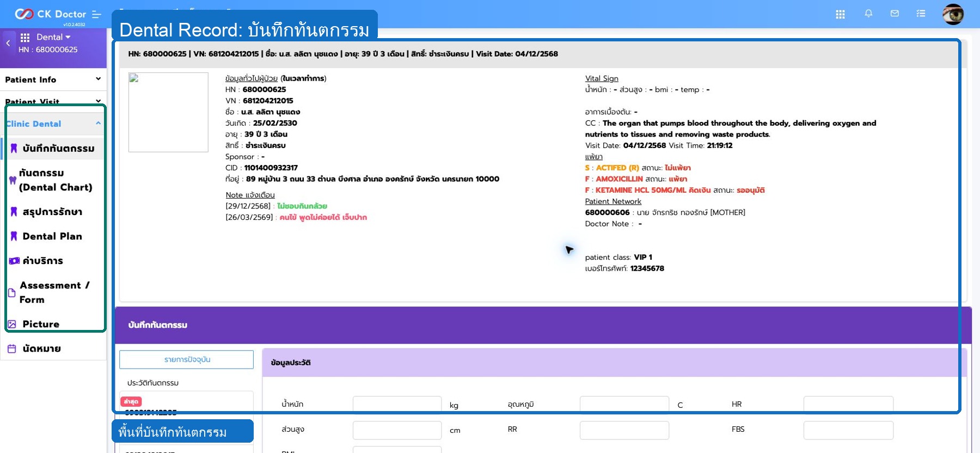Click the document icon beside Assessment / Form

tap(12, 293)
